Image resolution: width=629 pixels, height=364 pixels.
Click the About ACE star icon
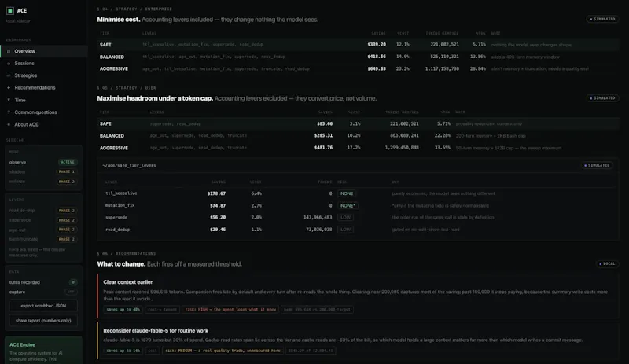point(9,124)
